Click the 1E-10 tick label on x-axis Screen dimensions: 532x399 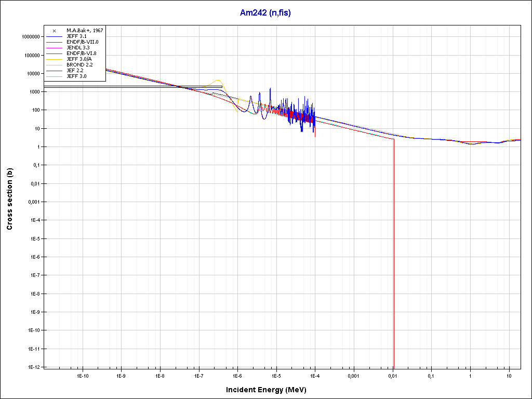83,375
